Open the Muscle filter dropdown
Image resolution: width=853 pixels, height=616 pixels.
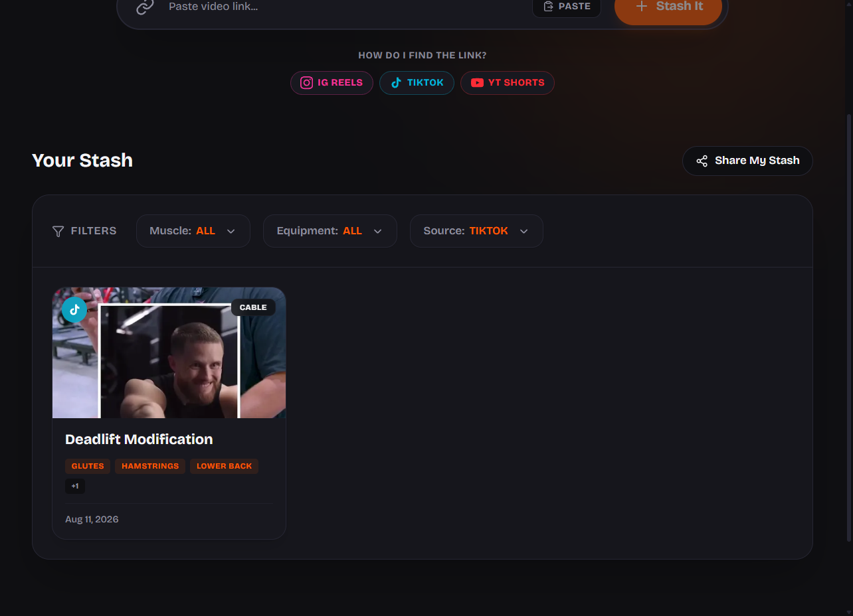[x=193, y=231]
